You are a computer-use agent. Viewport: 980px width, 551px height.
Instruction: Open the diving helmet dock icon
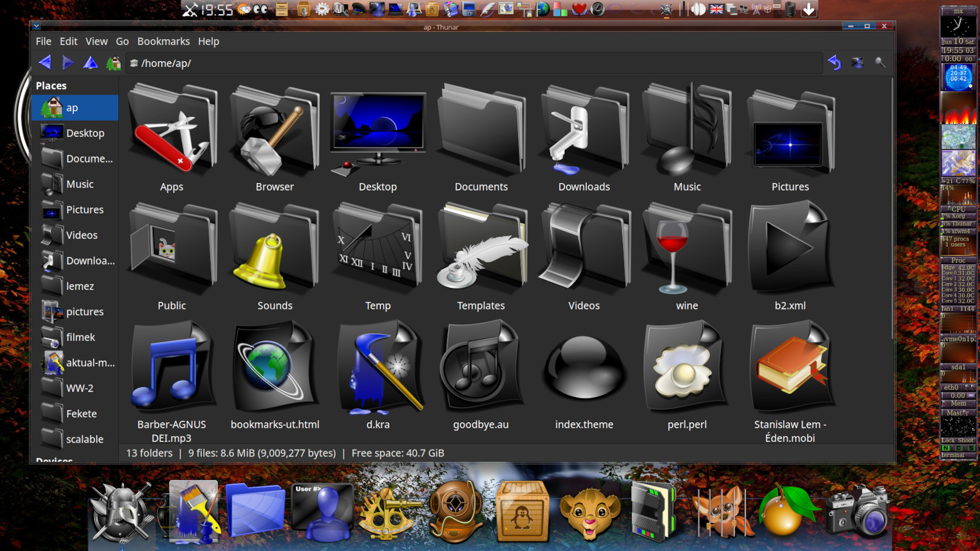pyautogui.click(x=456, y=511)
